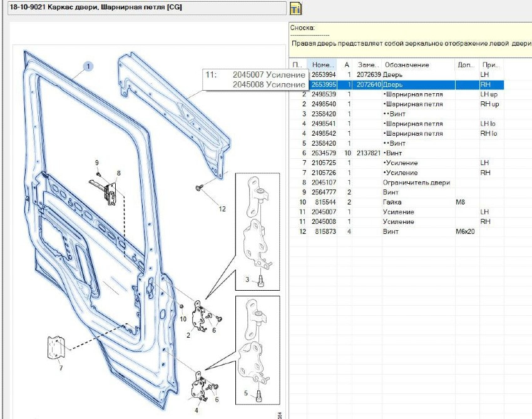The width and height of the screenshot is (532, 419).
Task: Click the Заме... replacement column header
Action: (369, 65)
